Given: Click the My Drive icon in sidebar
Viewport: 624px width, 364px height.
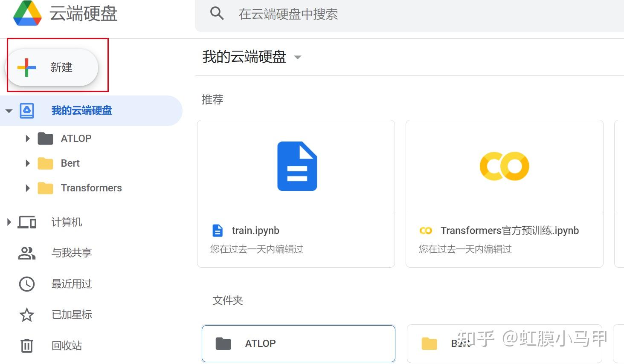Looking at the screenshot, I should pos(27,111).
